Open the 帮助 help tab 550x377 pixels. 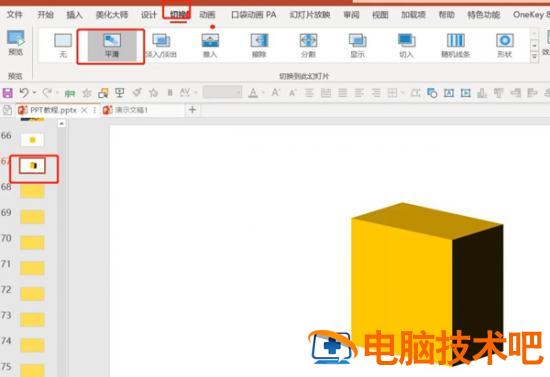(x=447, y=15)
